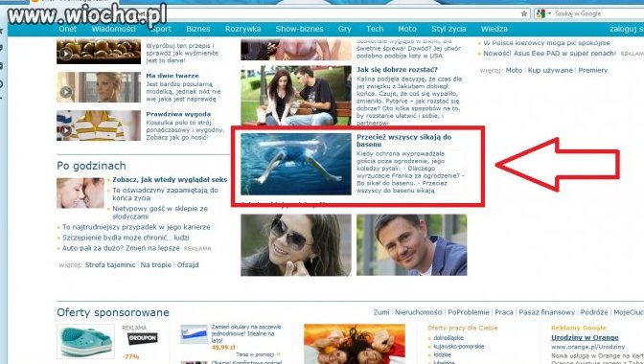Open the PoProblemie link
The height and width of the screenshot is (364, 644).
[469, 312]
